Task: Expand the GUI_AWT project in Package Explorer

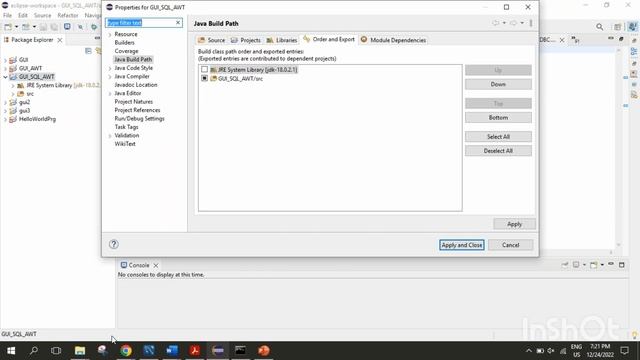Action: click(5, 69)
